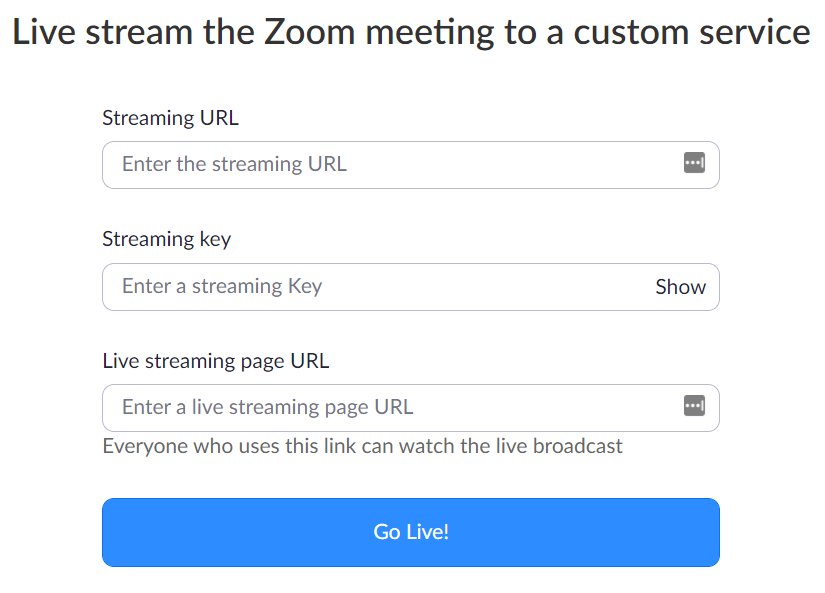
Task: Click placeholder "Enter the streaming URL"
Action: pos(234,164)
